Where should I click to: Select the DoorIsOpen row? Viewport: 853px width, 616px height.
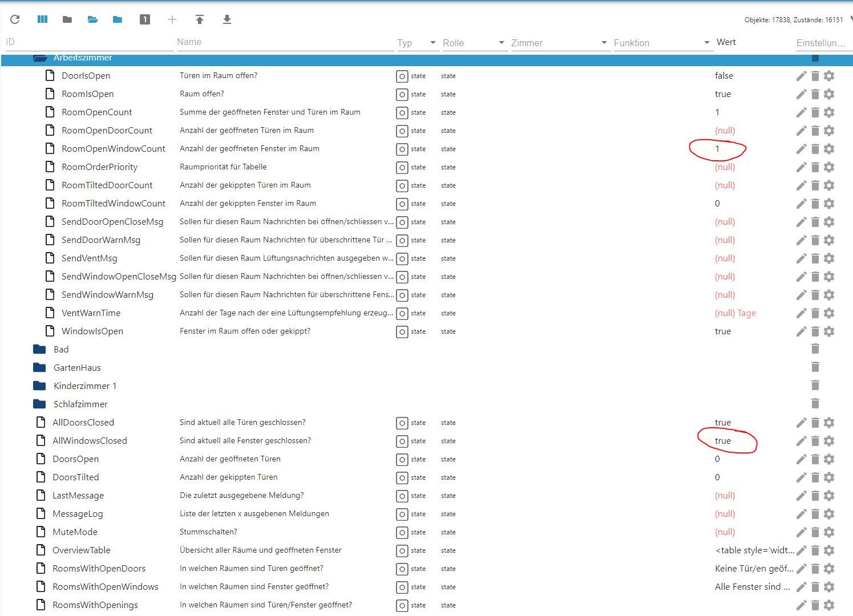[x=427, y=76]
